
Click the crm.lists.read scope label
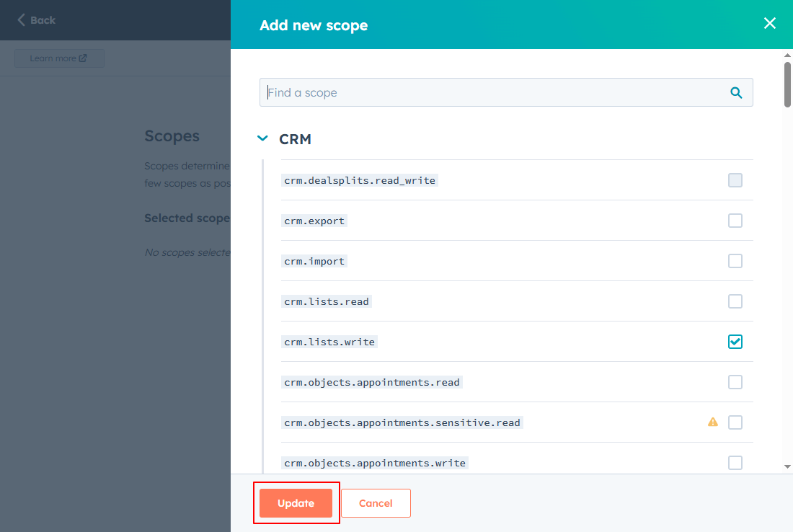(x=326, y=302)
